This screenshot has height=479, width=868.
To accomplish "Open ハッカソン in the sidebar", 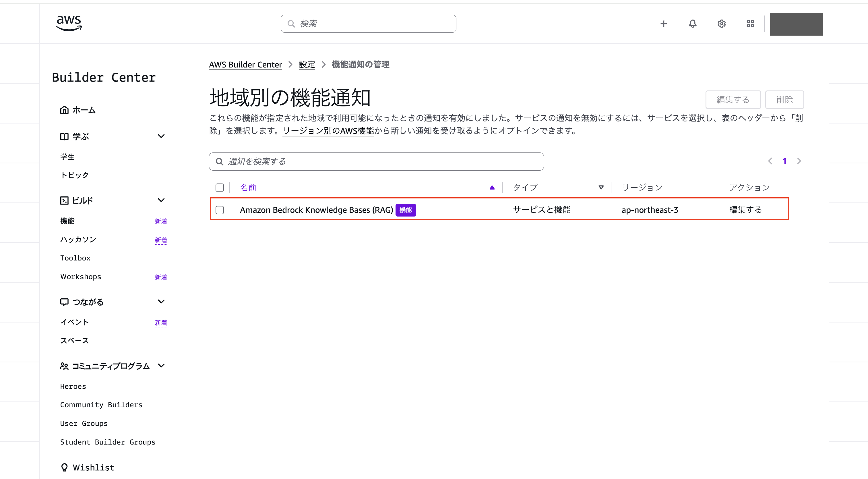I will pos(78,240).
